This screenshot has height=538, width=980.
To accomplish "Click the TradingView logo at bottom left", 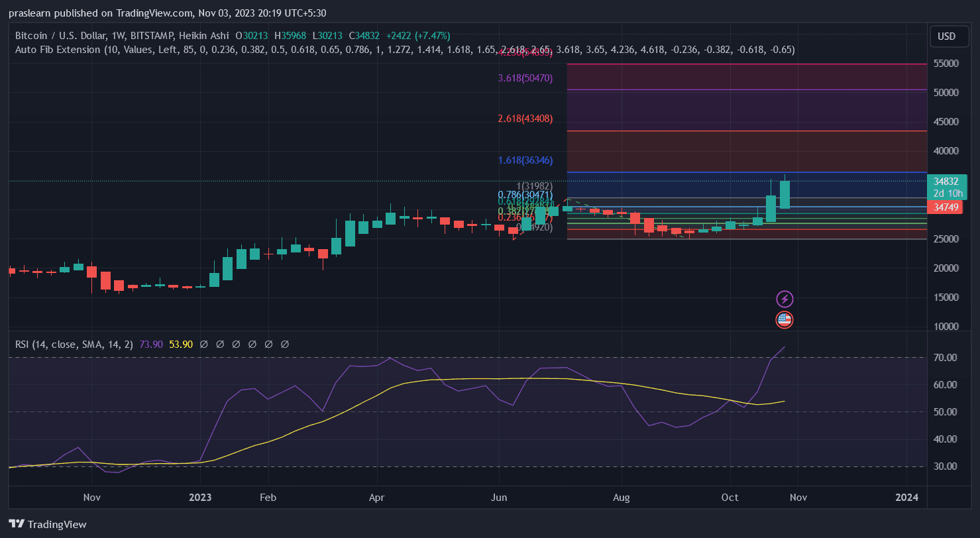I will click(48, 524).
